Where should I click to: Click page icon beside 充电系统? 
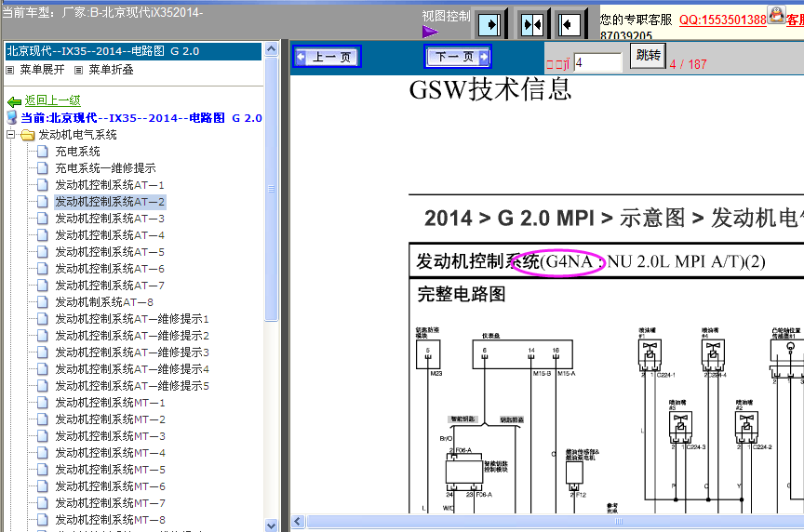43,152
